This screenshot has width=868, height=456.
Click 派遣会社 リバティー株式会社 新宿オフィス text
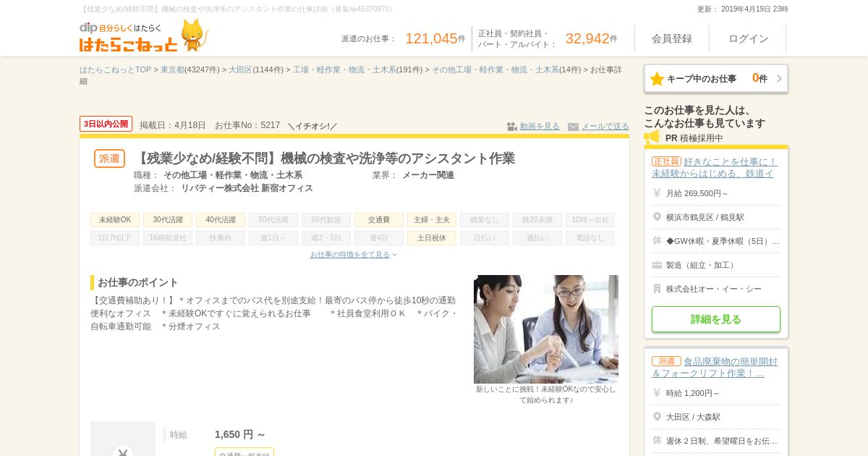tap(224, 188)
